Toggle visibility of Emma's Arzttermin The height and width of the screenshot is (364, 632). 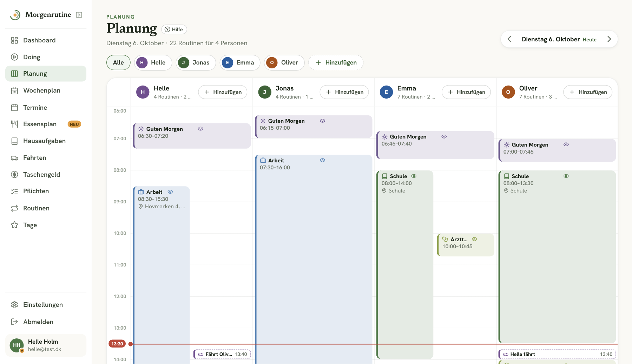click(x=474, y=239)
